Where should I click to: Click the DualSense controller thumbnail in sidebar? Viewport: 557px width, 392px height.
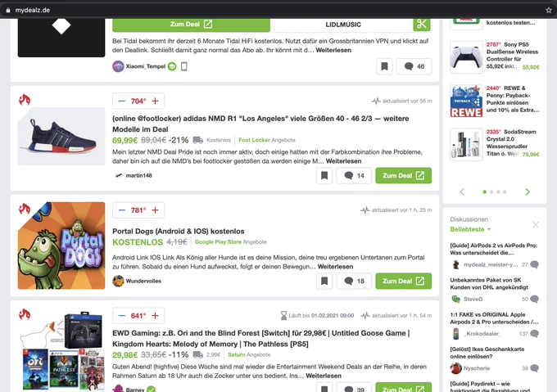tap(466, 57)
